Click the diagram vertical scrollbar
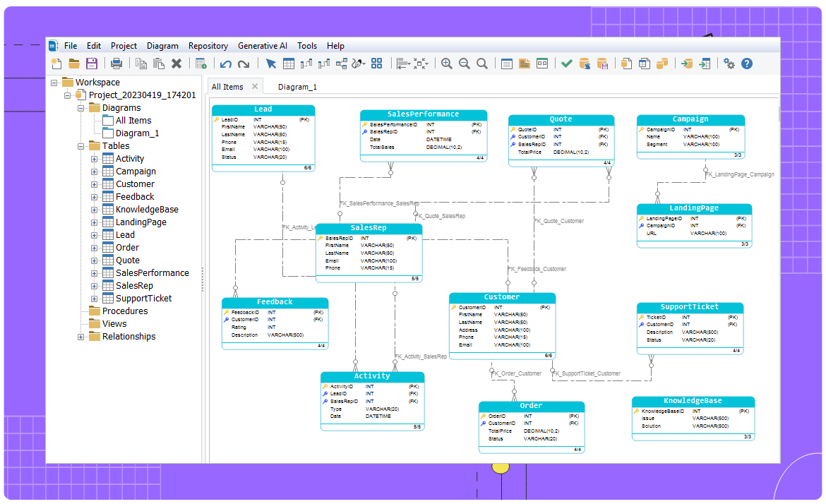 pyautogui.click(x=779, y=113)
